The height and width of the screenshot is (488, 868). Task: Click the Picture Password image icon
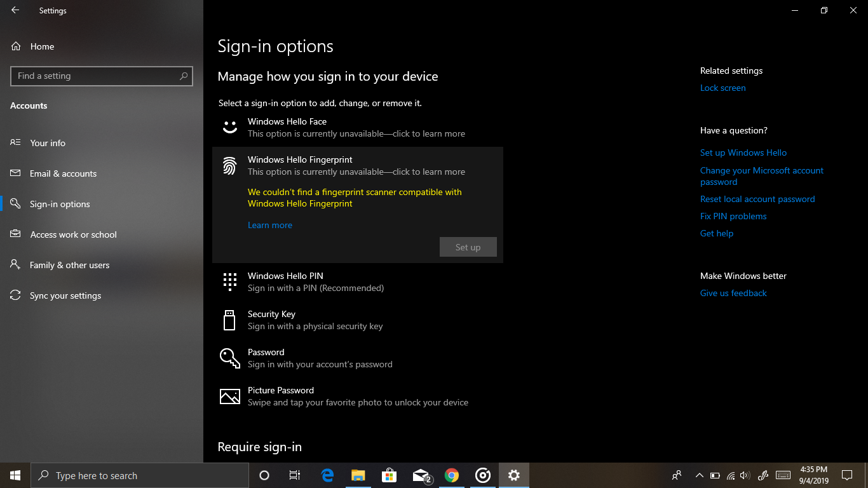[229, 396]
